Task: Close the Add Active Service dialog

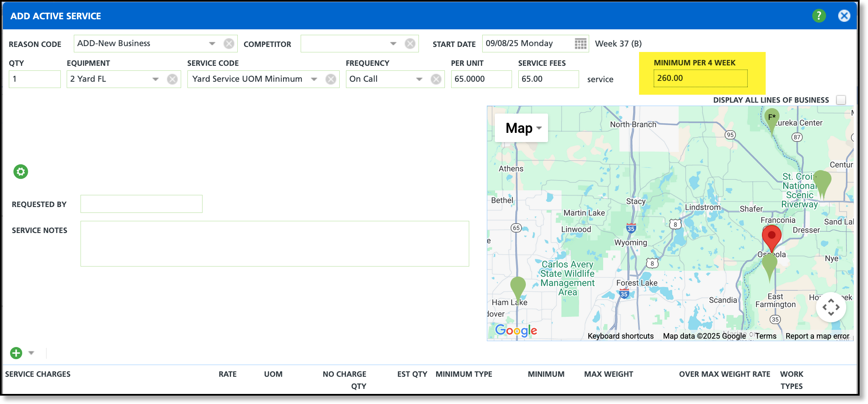Action: pos(844,16)
